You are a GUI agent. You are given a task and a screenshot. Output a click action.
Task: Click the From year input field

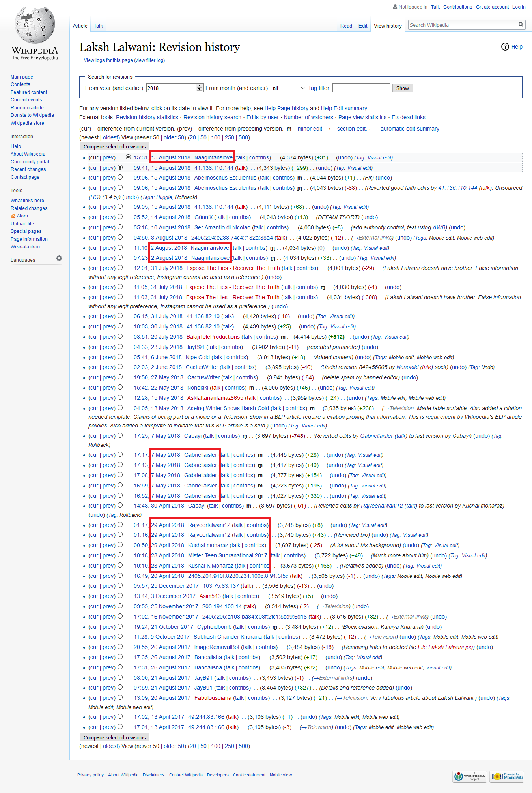[171, 88]
